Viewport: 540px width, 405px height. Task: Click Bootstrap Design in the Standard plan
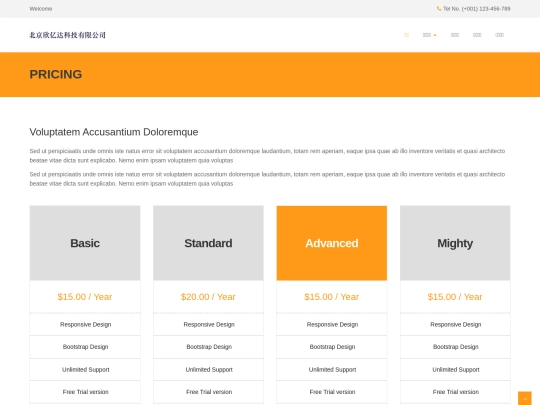tap(209, 347)
